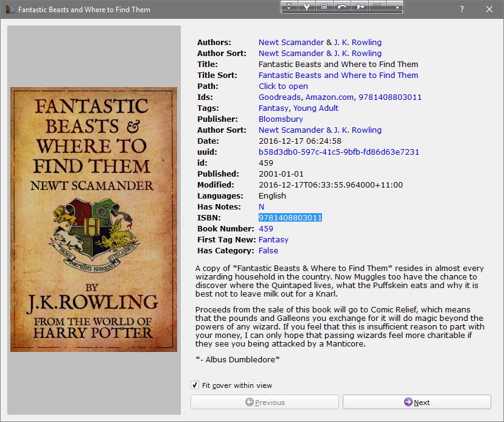504x422 pixels.
Task: Click the Title text 'Fantastic Beasts and Where to Find Them'
Action: pyautogui.click(x=338, y=64)
